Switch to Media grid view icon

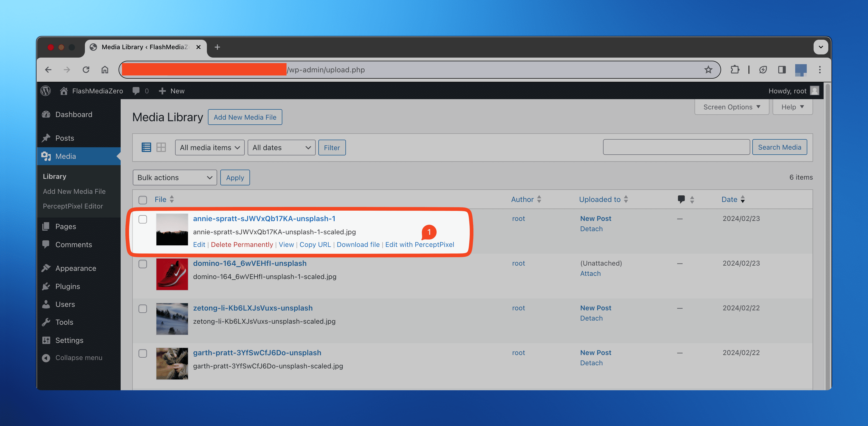point(161,147)
